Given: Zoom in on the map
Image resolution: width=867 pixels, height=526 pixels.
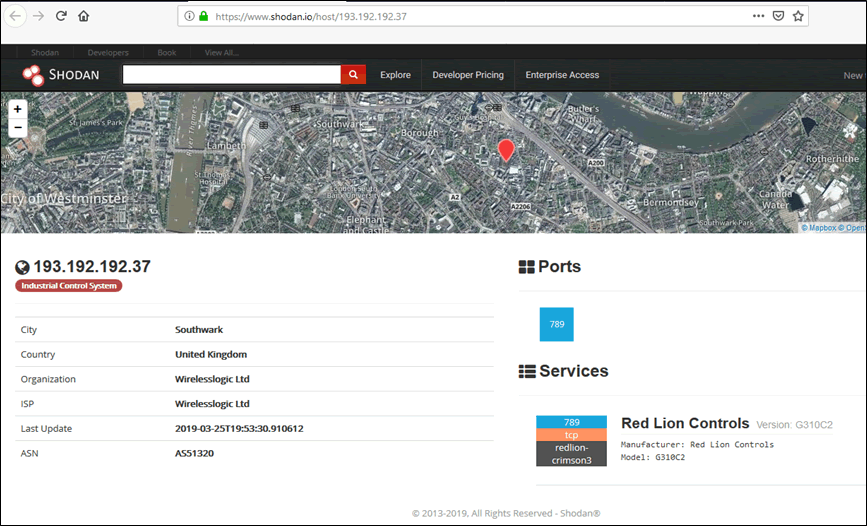Looking at the screenshot, I should point(18,109).
